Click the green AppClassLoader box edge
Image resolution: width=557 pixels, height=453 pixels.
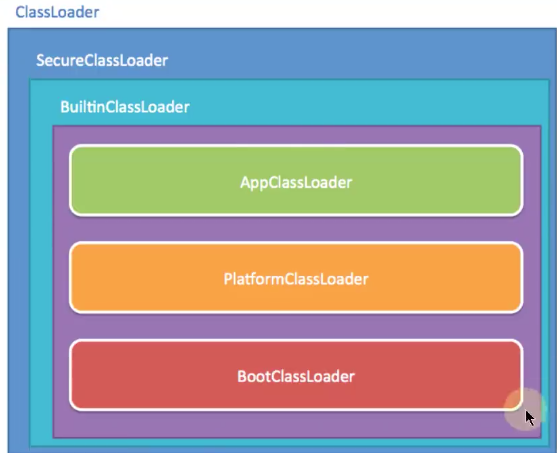(x=296, y=146)
